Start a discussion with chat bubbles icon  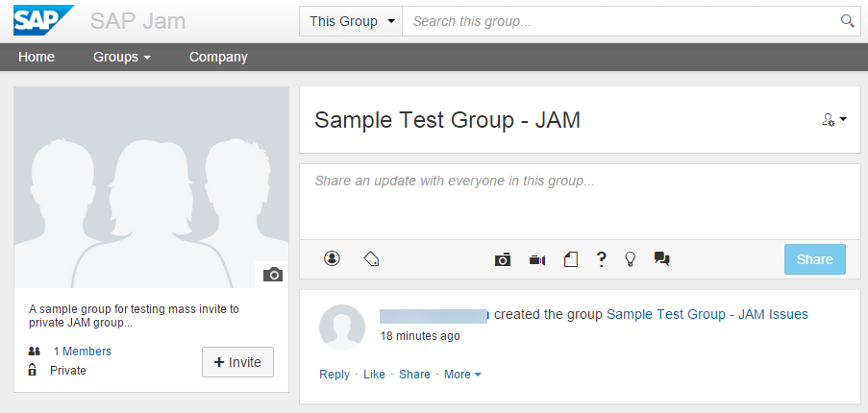pos(662,258)
